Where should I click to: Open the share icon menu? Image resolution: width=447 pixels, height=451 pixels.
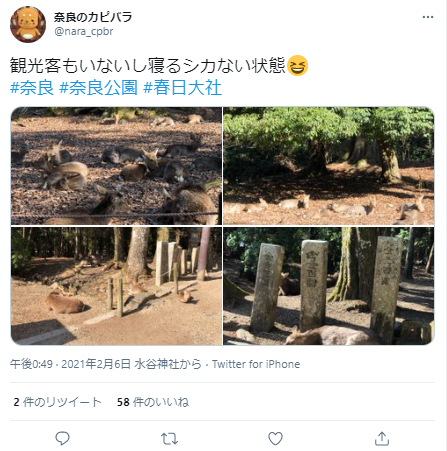coord(382,439)
